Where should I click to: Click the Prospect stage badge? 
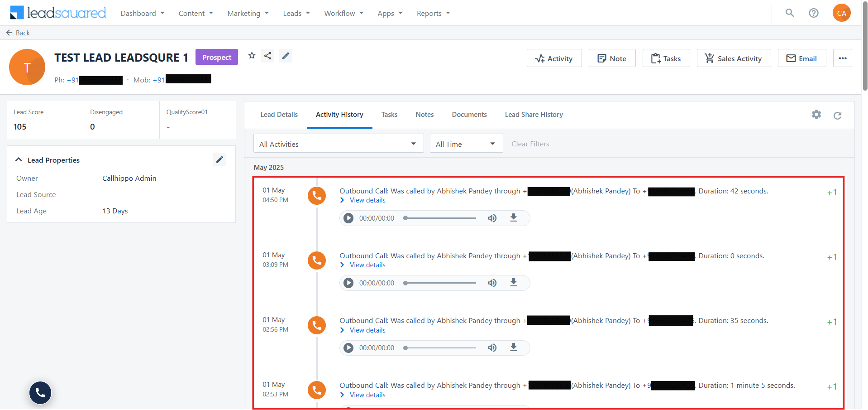pyautogui.click(x=217, y=57)
